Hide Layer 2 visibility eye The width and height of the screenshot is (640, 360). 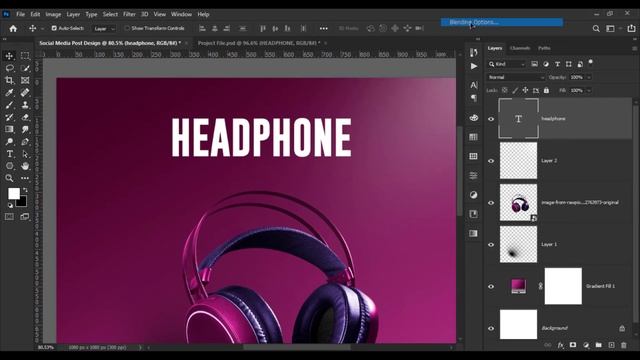(x=491, y=161)
